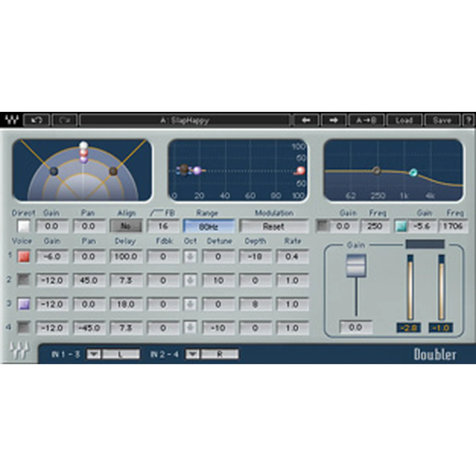
Task: Toggle Voice 1 red on/off button
Action: tap(24, 257)
